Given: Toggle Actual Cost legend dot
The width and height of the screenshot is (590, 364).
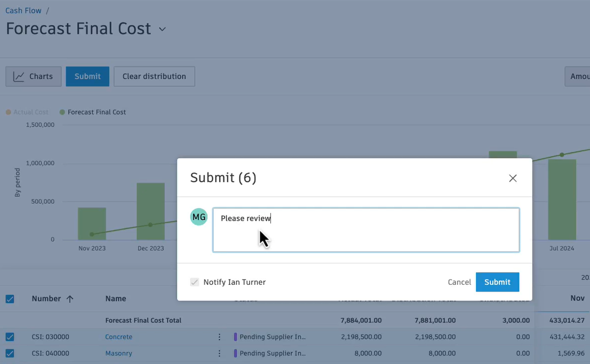Looking at the screenshot, I should 8,112.
